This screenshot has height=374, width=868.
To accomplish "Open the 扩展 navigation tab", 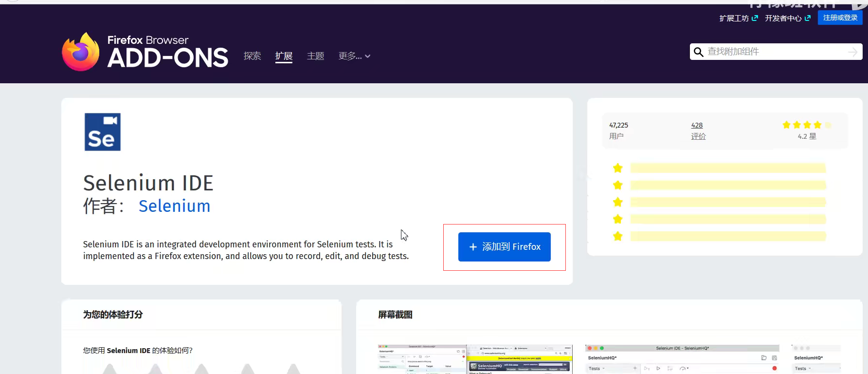I will (x=284, y=56).
